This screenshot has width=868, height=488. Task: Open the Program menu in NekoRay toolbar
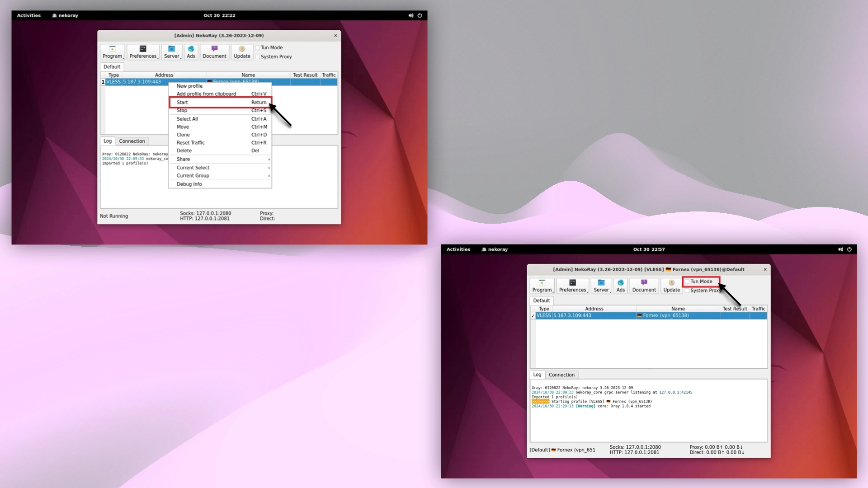pos(112,52)
